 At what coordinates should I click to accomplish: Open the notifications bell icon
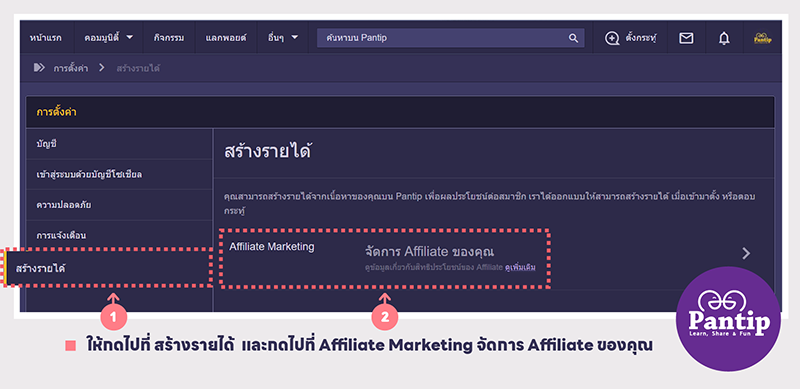724,38
